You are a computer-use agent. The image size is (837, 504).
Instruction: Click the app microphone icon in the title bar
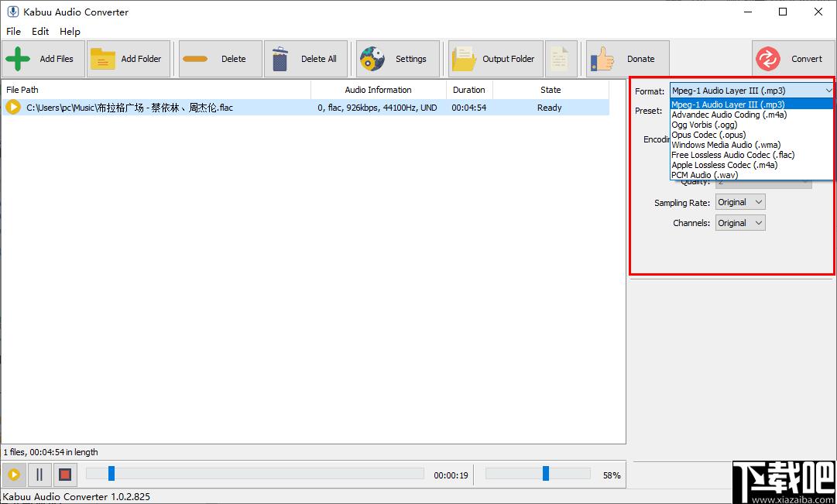(13, 12)
